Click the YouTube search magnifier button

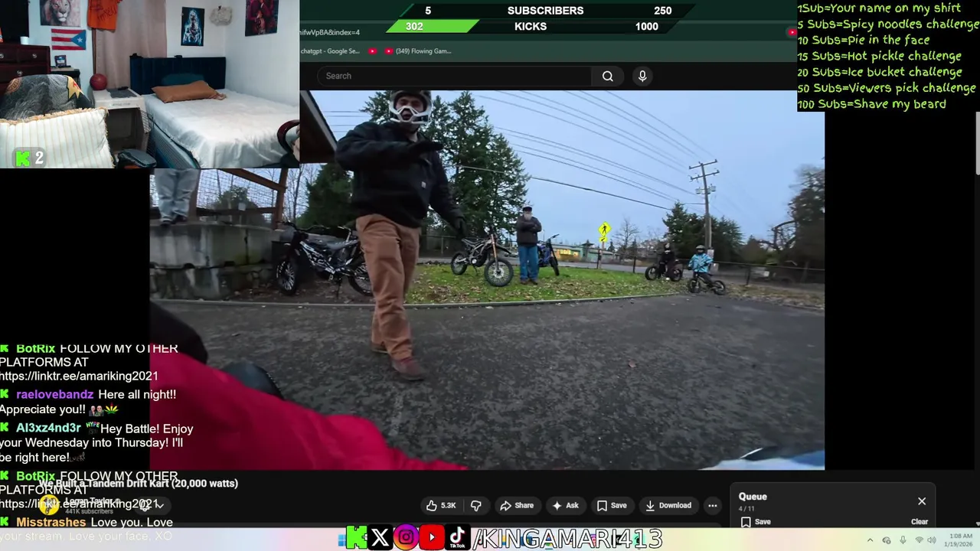(607, 76)
